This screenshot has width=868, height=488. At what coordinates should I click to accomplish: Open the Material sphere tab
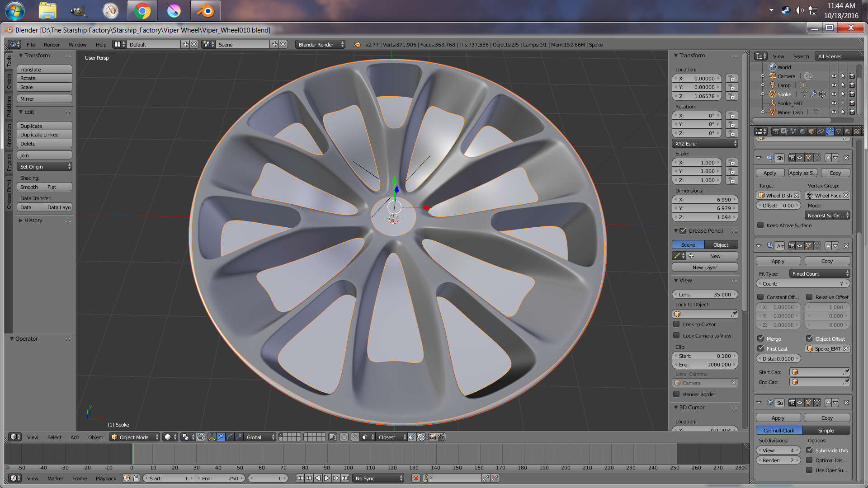click(x=848, y=131)
